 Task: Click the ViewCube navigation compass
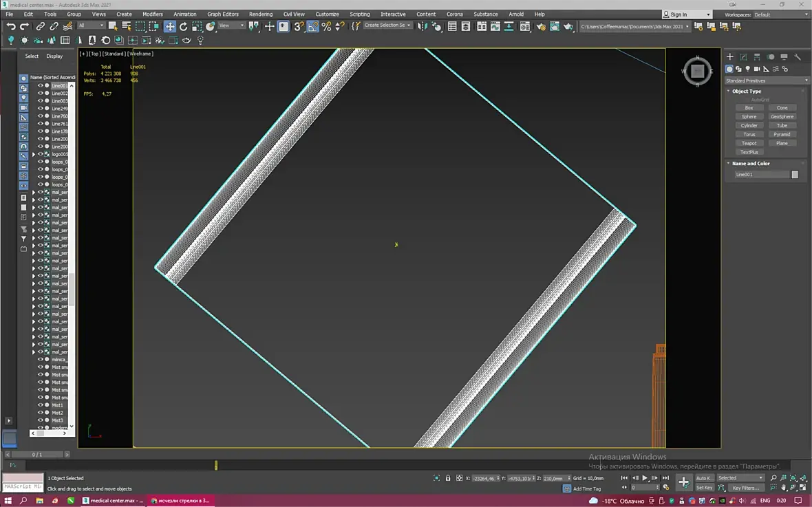point(697,71)
